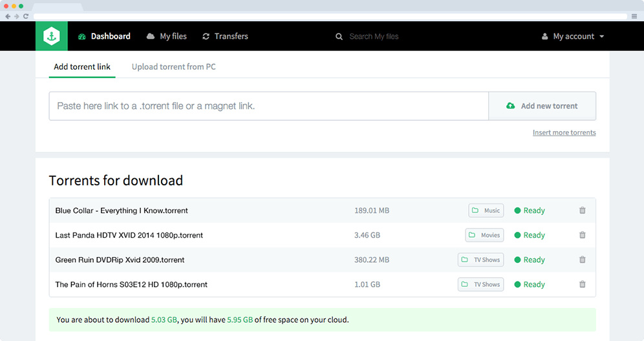Change the TV Shows folder for Green Ruin

click(x=481, y=260)
